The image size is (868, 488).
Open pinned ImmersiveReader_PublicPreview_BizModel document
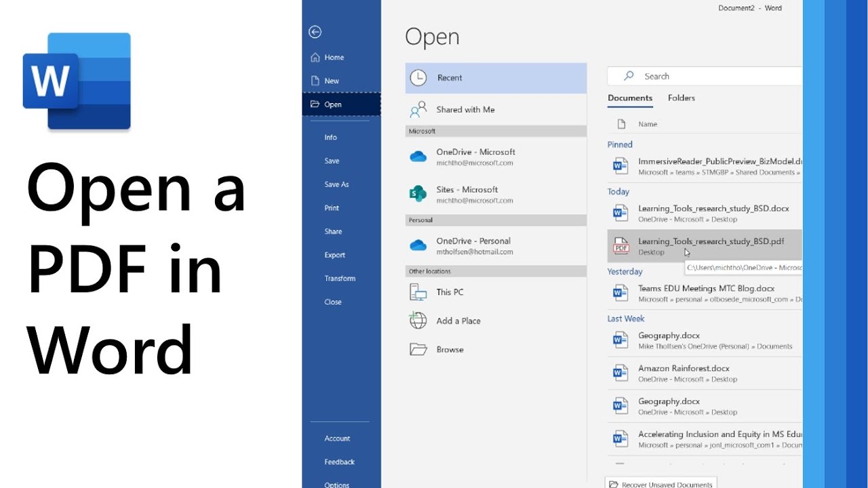(705, 166)
